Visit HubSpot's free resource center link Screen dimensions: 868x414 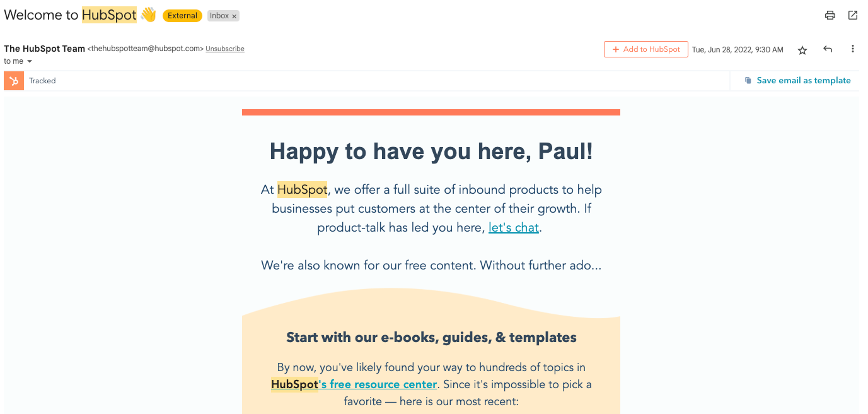click(x=353, y=384)
